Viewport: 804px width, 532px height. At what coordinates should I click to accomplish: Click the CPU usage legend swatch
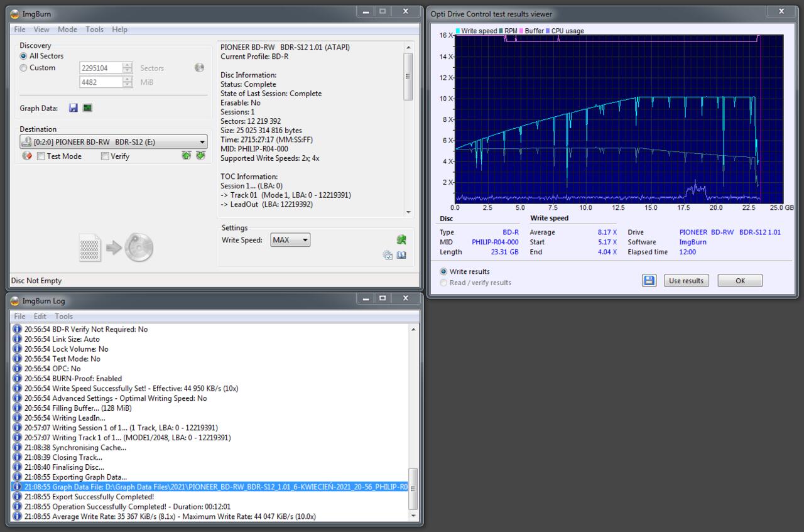click(548, 31)
